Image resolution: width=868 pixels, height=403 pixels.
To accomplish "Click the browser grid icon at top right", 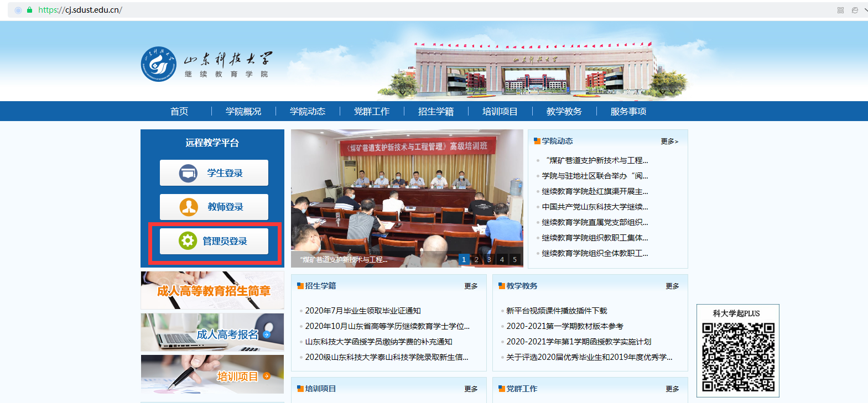I will coord(840,10).
